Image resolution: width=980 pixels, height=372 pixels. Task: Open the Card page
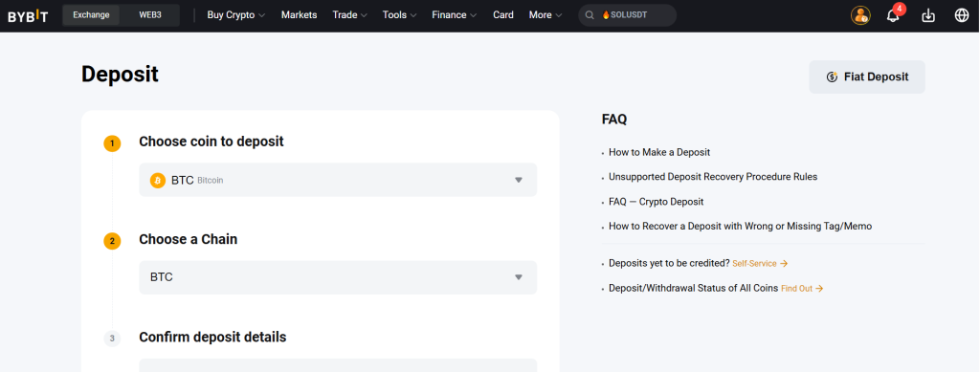coord(503,15)
